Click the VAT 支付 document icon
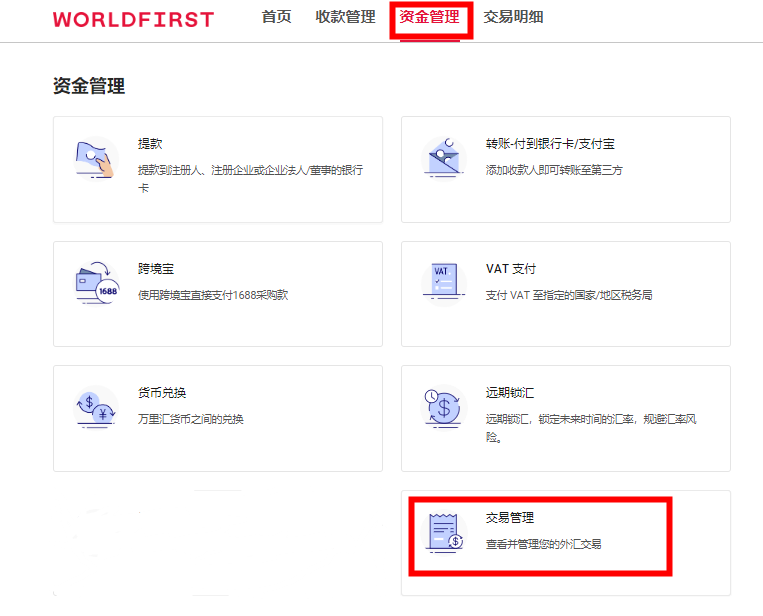The height and width of the screenshot is (616, 763). point(443,283)
